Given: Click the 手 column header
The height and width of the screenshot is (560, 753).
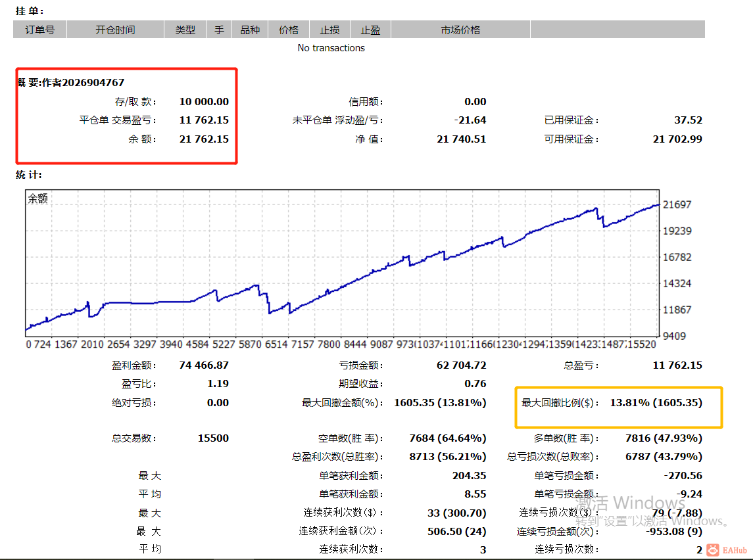Looking at the screenshot, I should tap(220, 30).
